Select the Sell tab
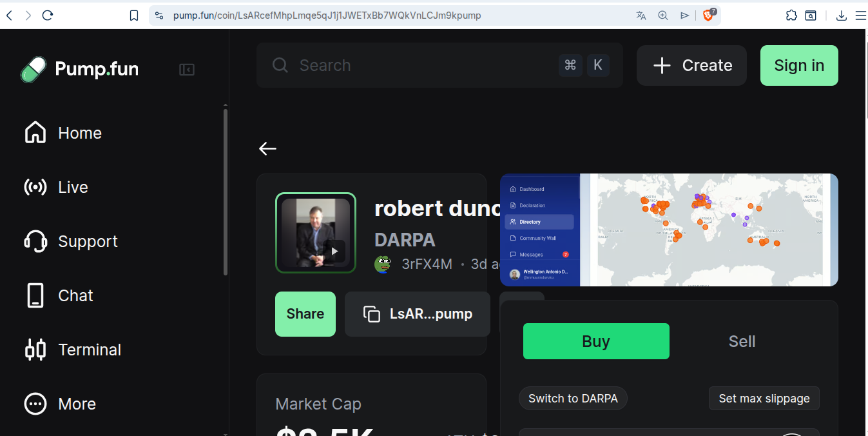 742,341
